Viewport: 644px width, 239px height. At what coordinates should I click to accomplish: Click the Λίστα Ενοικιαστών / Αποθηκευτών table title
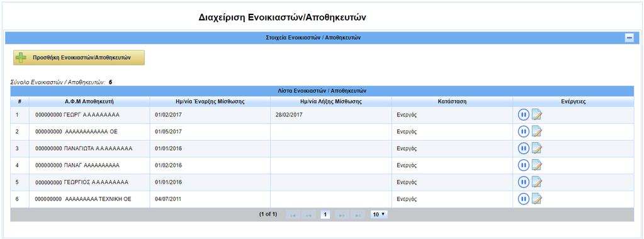point(322,91)
